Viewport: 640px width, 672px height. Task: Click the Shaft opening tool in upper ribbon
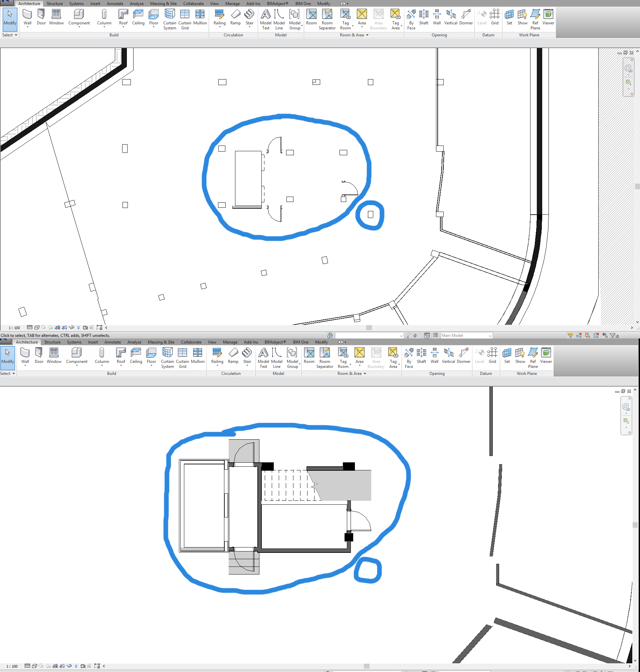click(x=424, y=17)
